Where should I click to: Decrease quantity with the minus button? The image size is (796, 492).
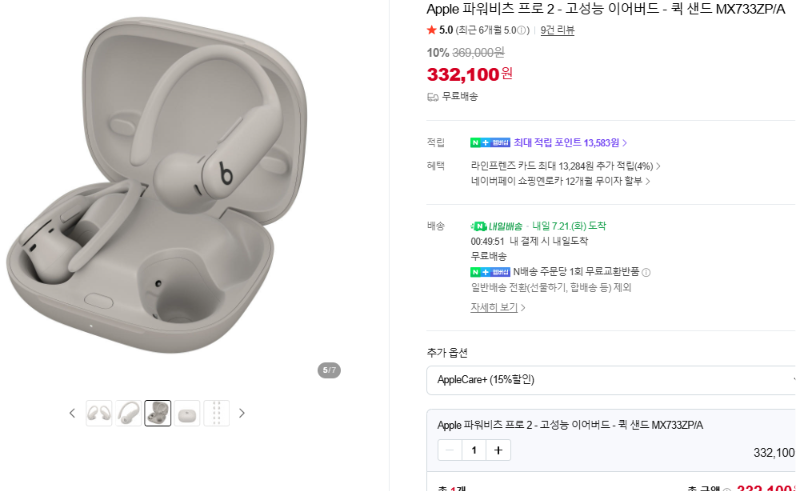(x=450, y=450)
